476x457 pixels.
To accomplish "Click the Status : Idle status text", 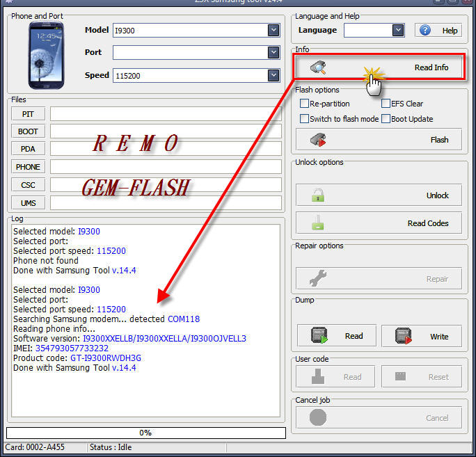I will pos(111,447).
